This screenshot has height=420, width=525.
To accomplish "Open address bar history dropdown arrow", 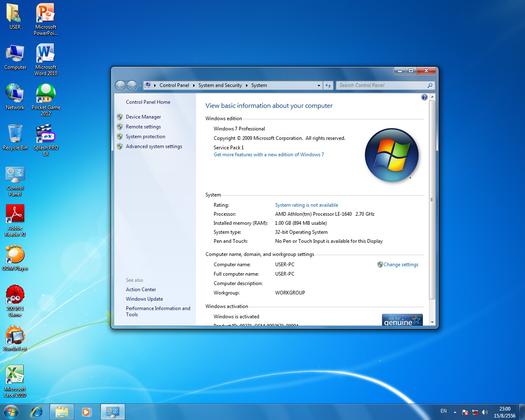I will click(319, 85).
